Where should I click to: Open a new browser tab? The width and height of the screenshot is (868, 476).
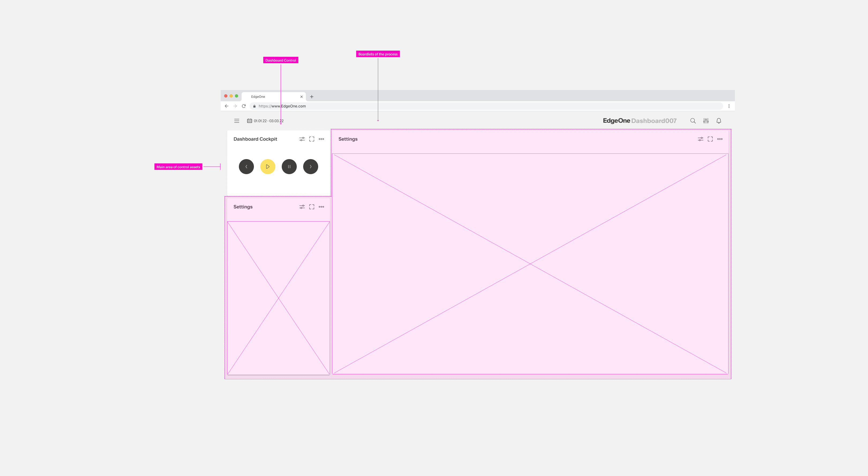pos(312,97)
